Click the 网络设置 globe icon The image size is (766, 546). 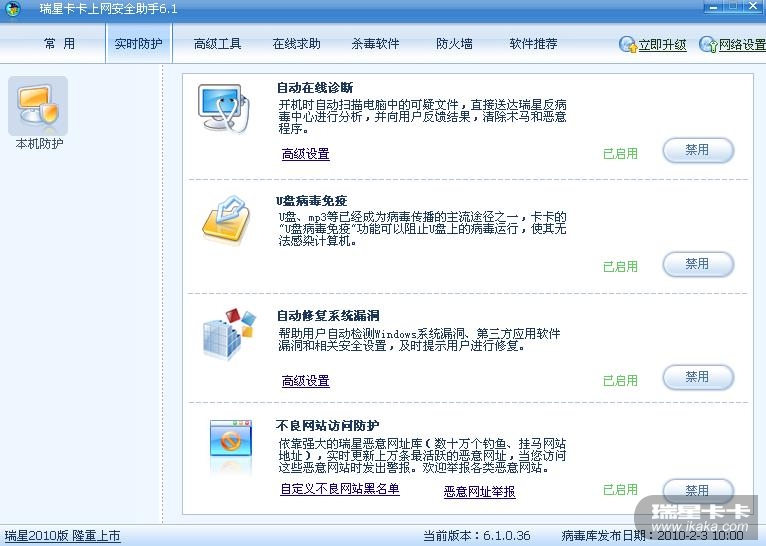tap(708, 44)
